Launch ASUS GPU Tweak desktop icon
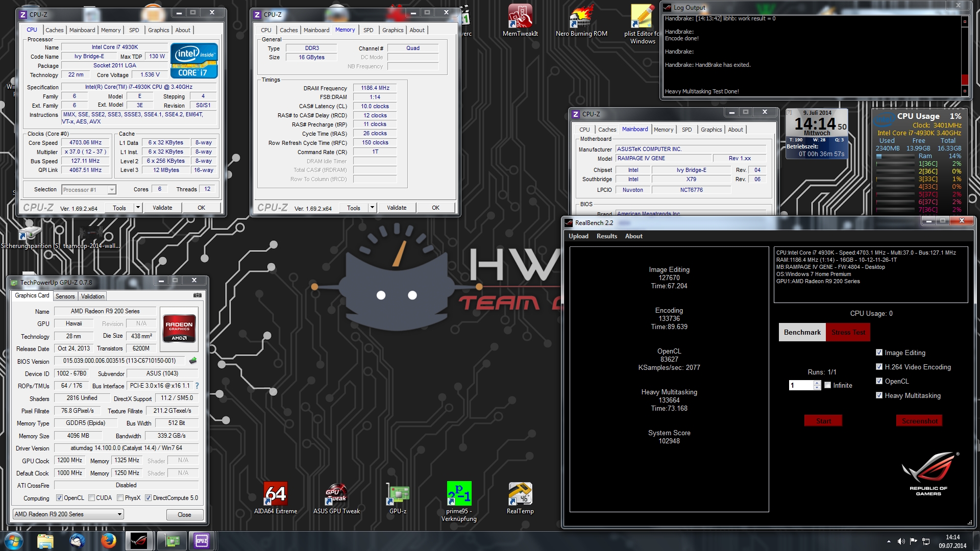This screenshot has width=980, height=551. (336, 498)
